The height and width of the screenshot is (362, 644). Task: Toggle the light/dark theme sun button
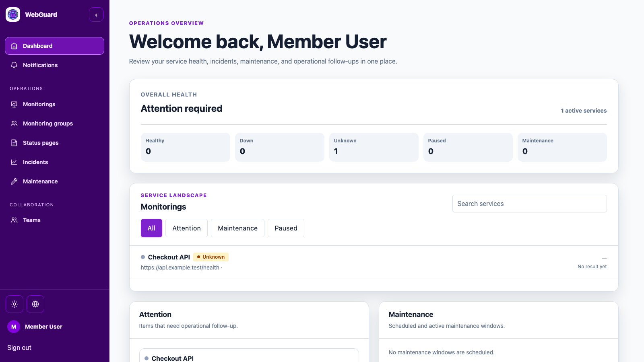tap(14, 304)
